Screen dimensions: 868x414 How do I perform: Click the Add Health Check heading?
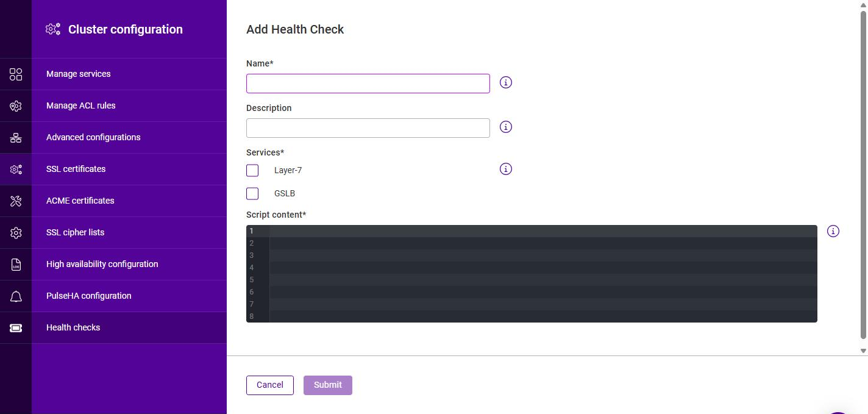(x=295, y=29)
